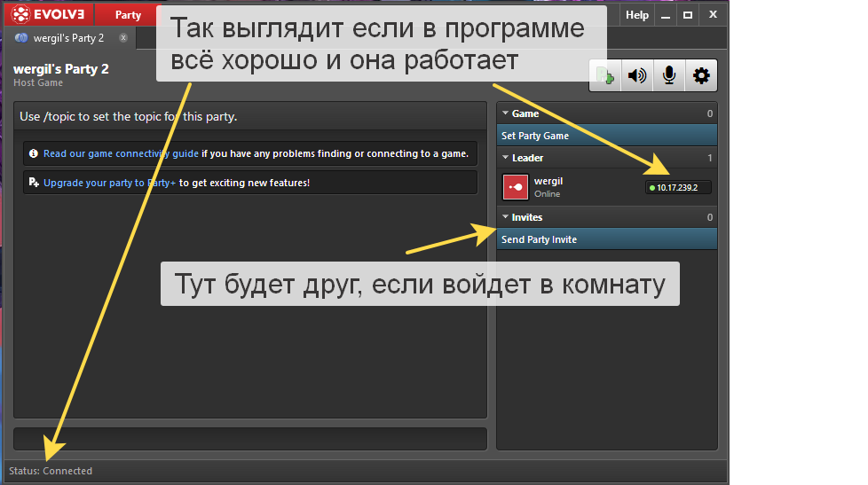Click the Host Game subtitle

[38, 82]
